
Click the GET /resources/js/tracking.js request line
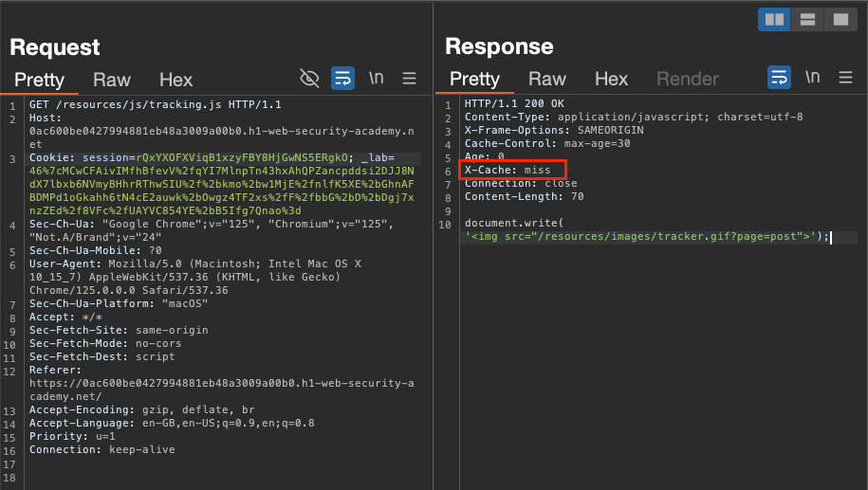[142, 104]
